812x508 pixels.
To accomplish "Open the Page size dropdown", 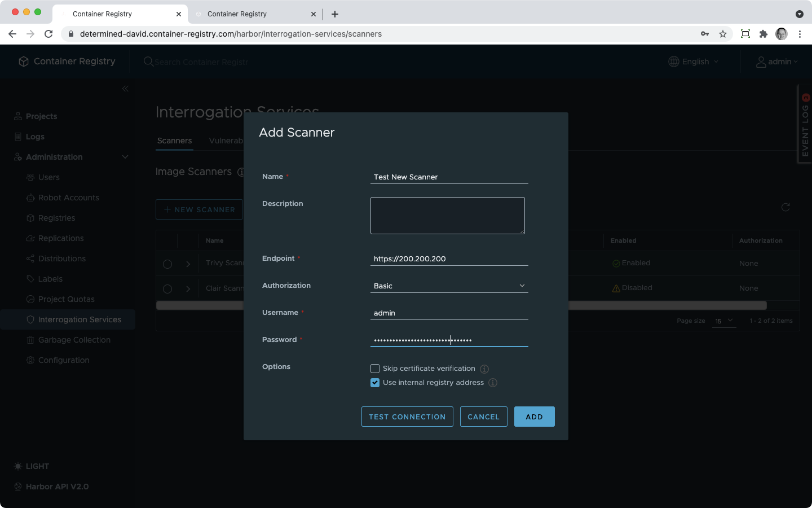I will (x=724, y=321).
